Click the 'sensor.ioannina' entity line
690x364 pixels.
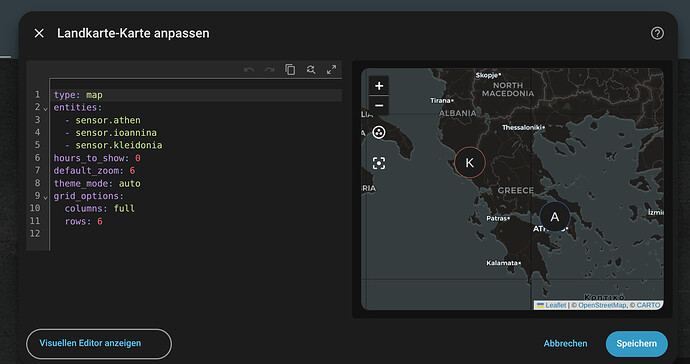[195, 132]
